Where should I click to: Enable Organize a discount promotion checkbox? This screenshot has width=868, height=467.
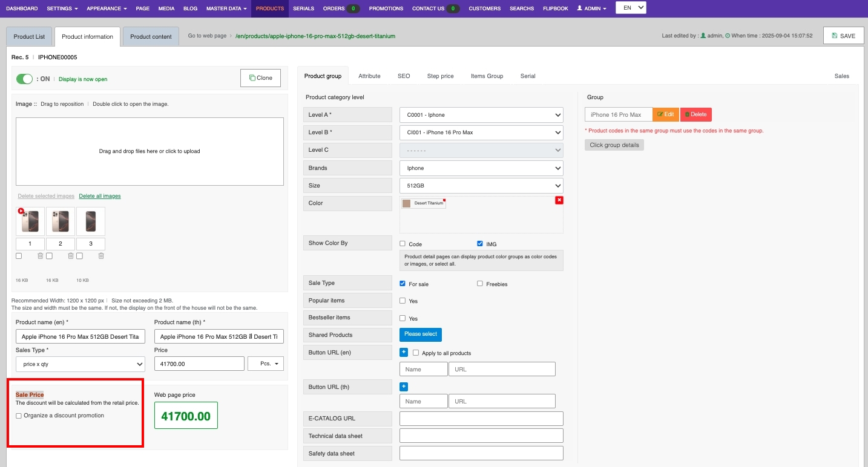19,416
